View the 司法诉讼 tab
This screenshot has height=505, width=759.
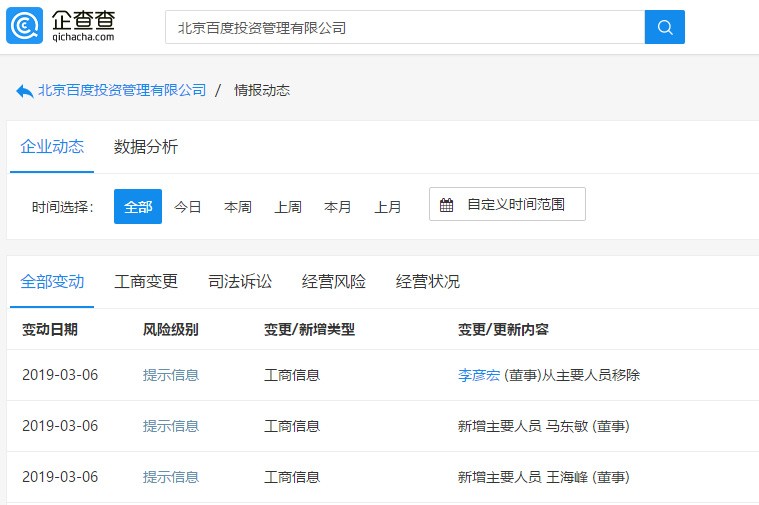[240, 282]
